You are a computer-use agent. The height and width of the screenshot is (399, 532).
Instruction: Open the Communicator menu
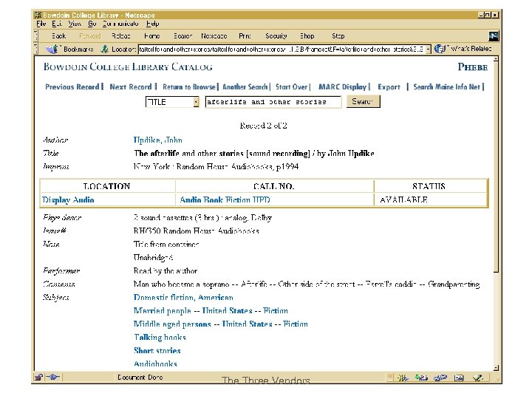coord(120,24)
